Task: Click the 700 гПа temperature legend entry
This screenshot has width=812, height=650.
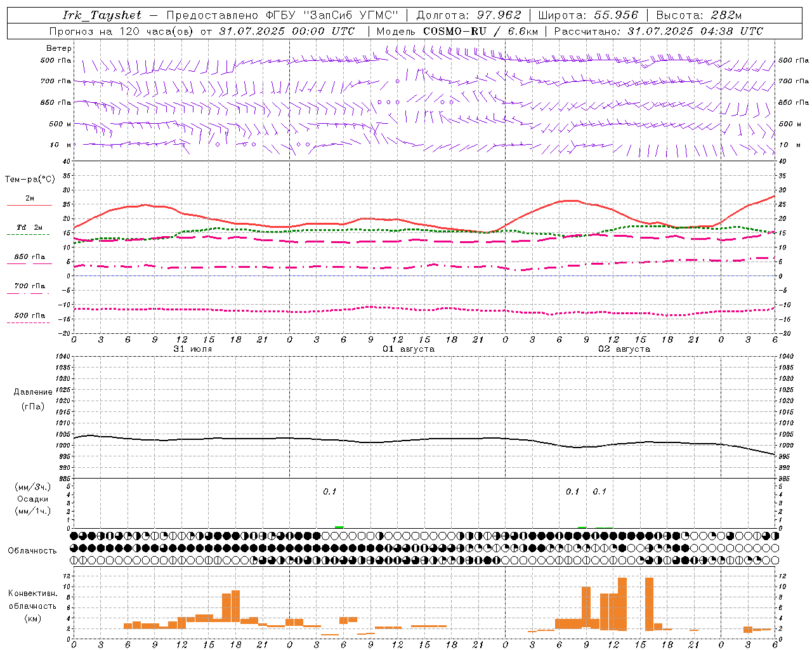Action: coord(30,286)
